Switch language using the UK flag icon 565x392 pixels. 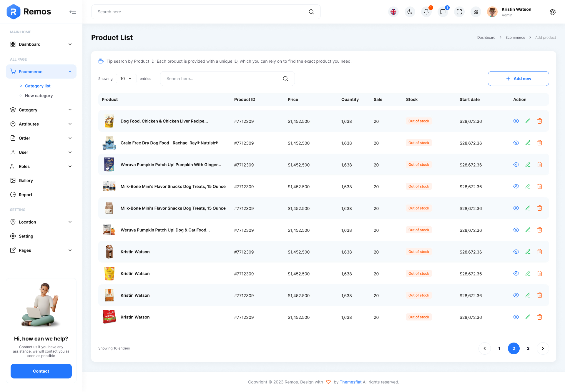pyautogui.click(x=393, y=12)
